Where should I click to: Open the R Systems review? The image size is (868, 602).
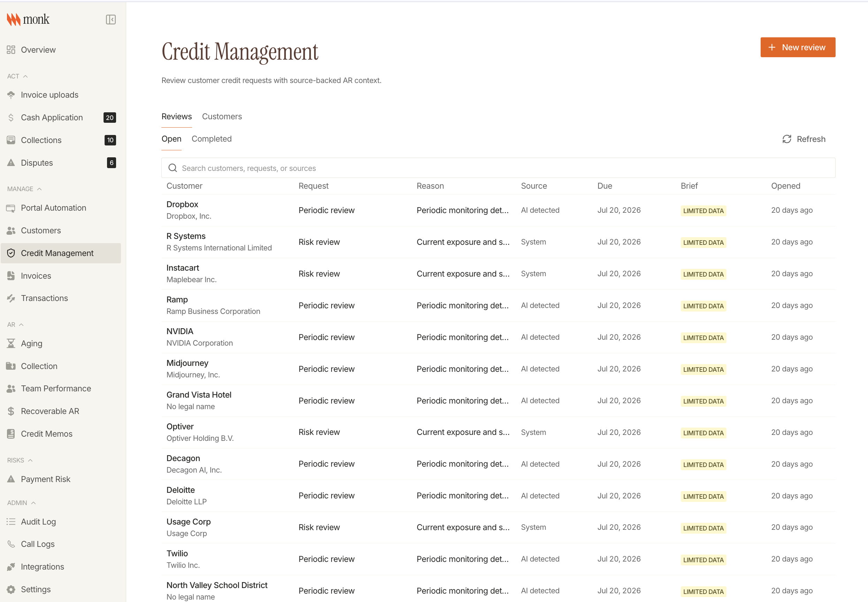click(498, 242)
